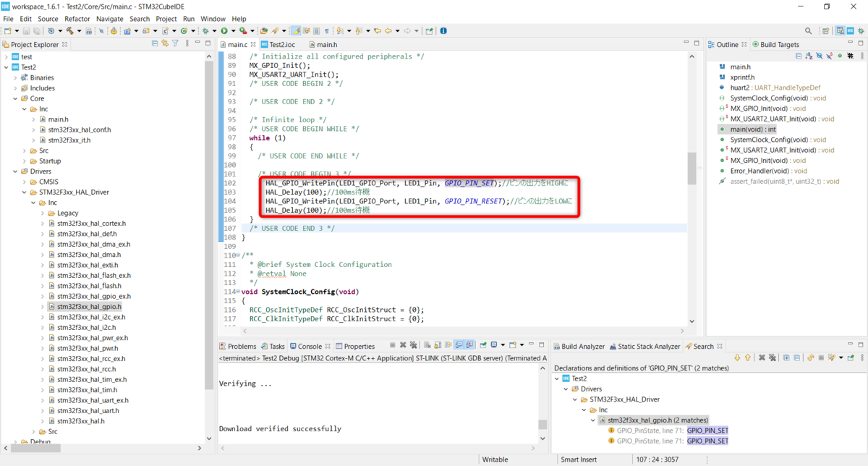Click Back navigation arrow in toolbar

click(x=388, y=31)
